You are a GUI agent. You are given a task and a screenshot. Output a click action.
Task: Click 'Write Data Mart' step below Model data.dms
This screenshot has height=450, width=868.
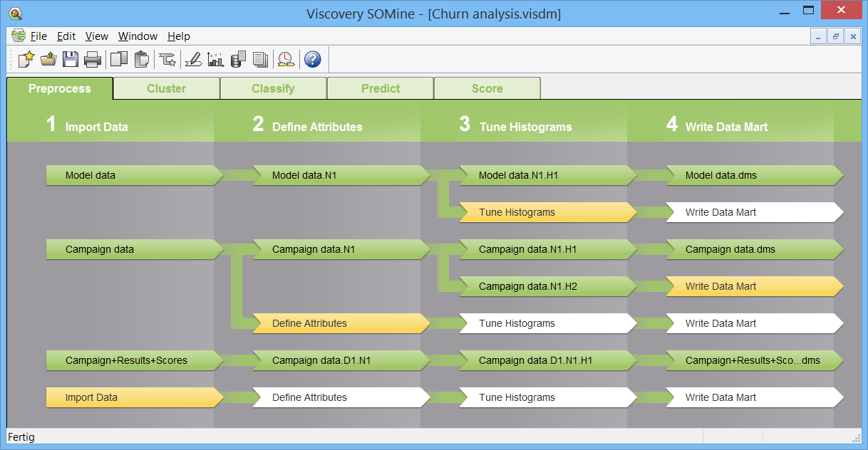[x=755, y=212]
